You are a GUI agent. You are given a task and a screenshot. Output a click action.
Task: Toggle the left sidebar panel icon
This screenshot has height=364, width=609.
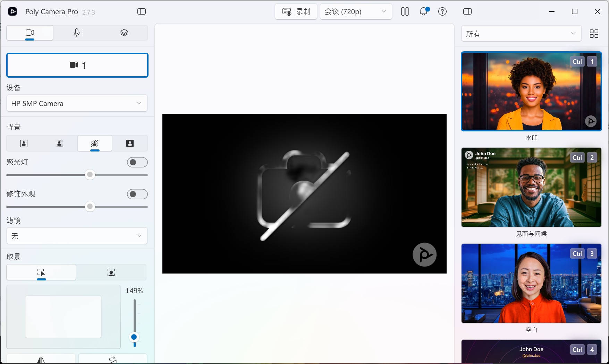point(142,11)
